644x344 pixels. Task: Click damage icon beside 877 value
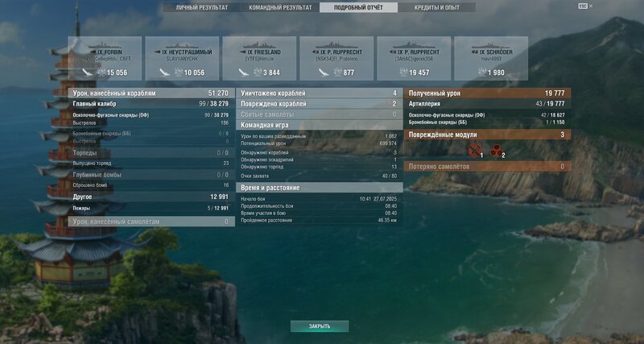(x=338, y=73)
